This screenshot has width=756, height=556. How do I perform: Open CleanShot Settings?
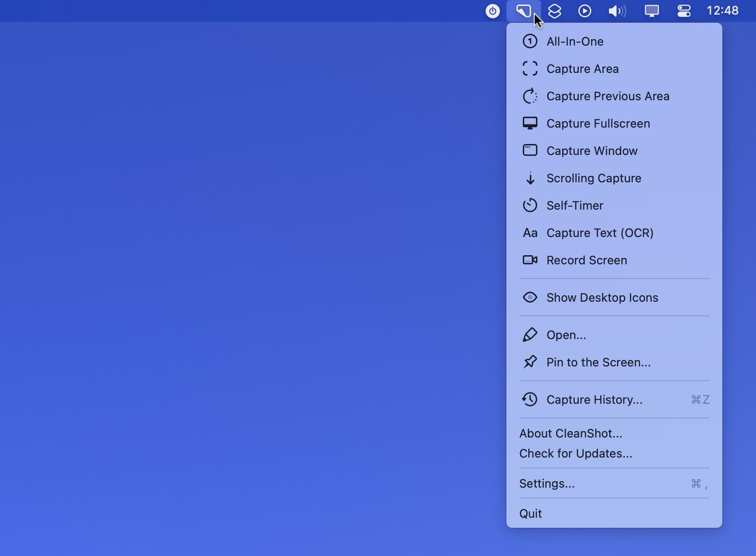click(547, 484)
